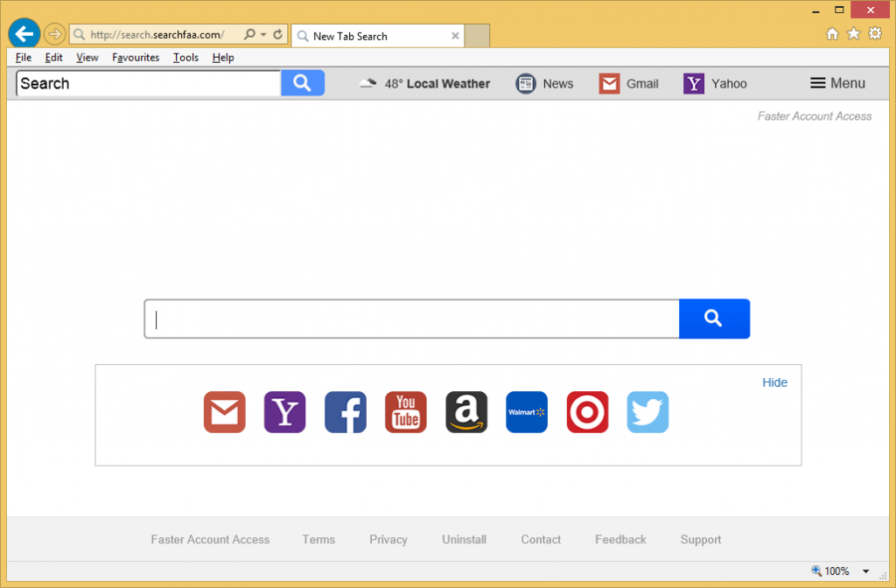The image size is (896, 588).
Task: Open the Target shortcut tile
Action: point(587,412)
